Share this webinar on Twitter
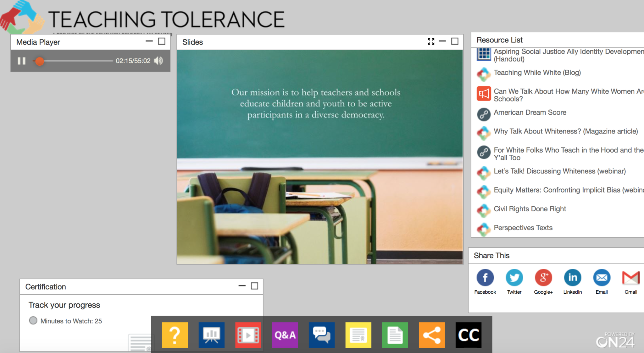The width and height of the screenshot is (644, 353). tap(514, 278)
